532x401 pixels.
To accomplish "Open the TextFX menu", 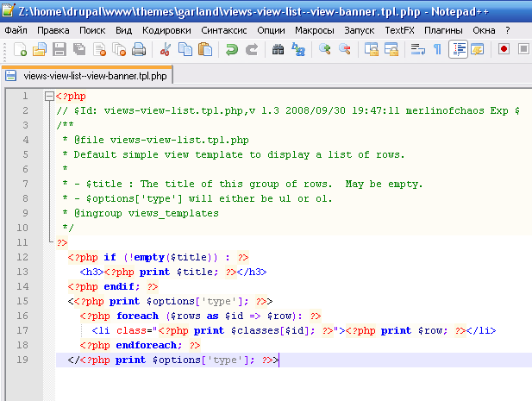I will click(399, 30).
